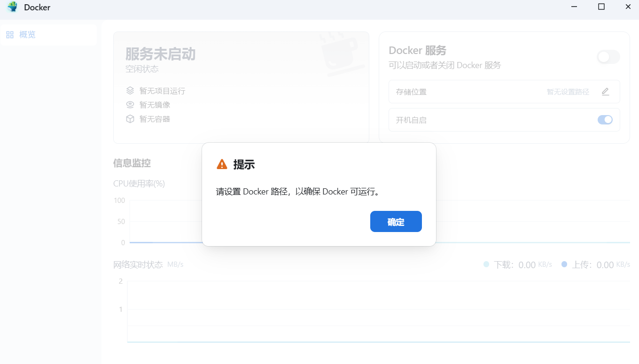Select the 上传 upload legend dot
This screenshot has height=364, width=639.
click(x=564, y=264)
